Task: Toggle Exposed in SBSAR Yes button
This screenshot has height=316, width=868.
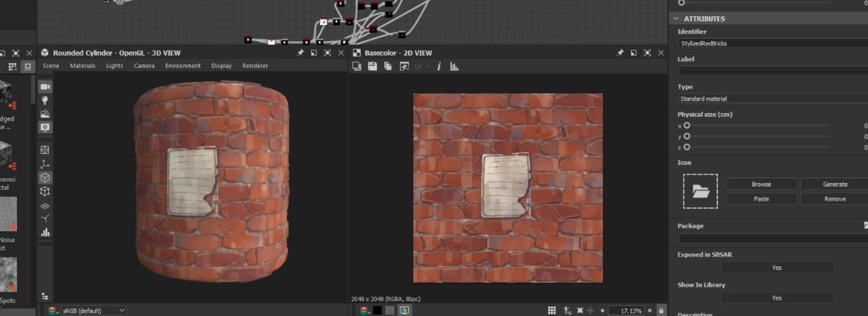Action: (776, 268)
